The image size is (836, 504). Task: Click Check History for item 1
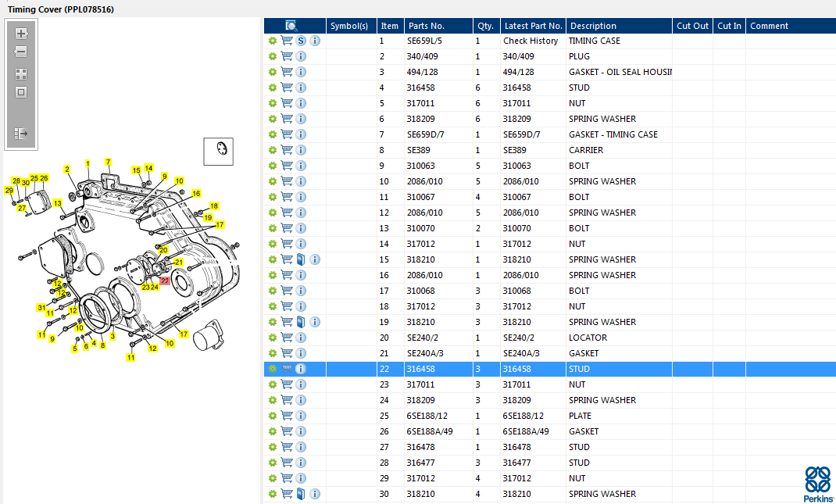[x=531, y=41]
